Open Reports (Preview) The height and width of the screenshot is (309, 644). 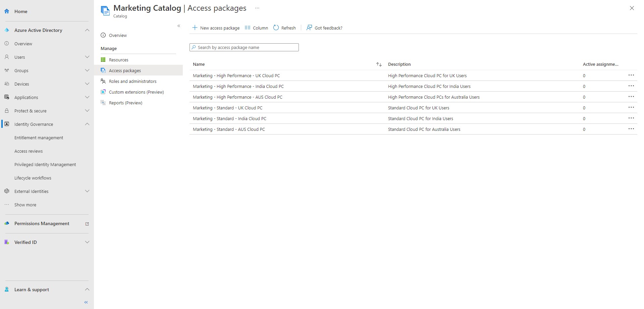pos(126,103)
